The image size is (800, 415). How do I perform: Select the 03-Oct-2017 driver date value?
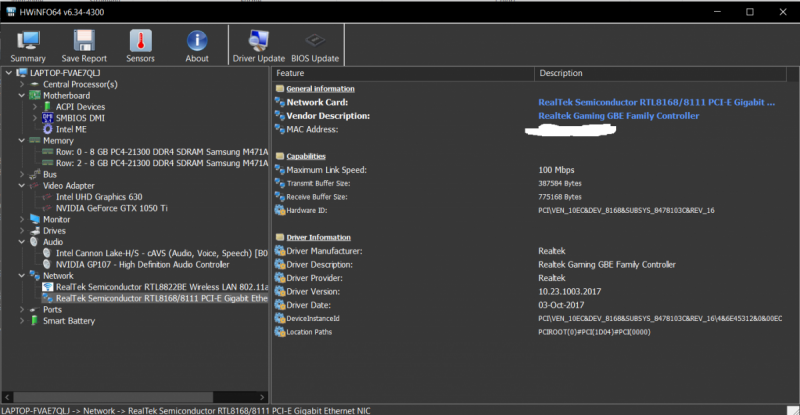coord(561,305)
